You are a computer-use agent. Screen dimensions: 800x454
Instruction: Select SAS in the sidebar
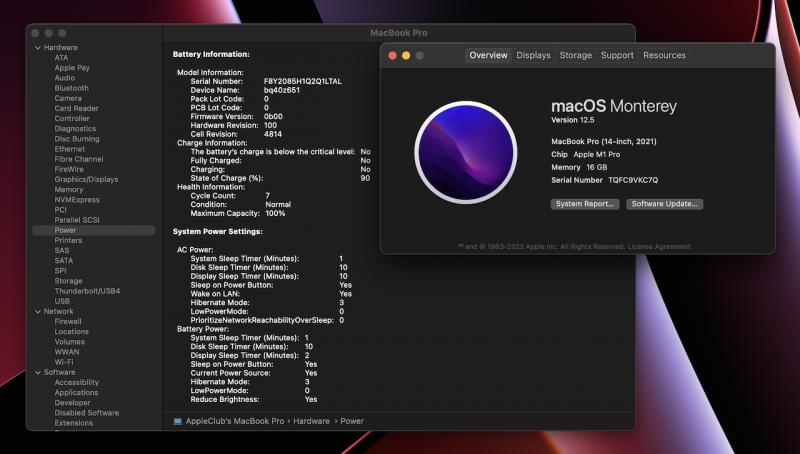(x=62, y=250)
